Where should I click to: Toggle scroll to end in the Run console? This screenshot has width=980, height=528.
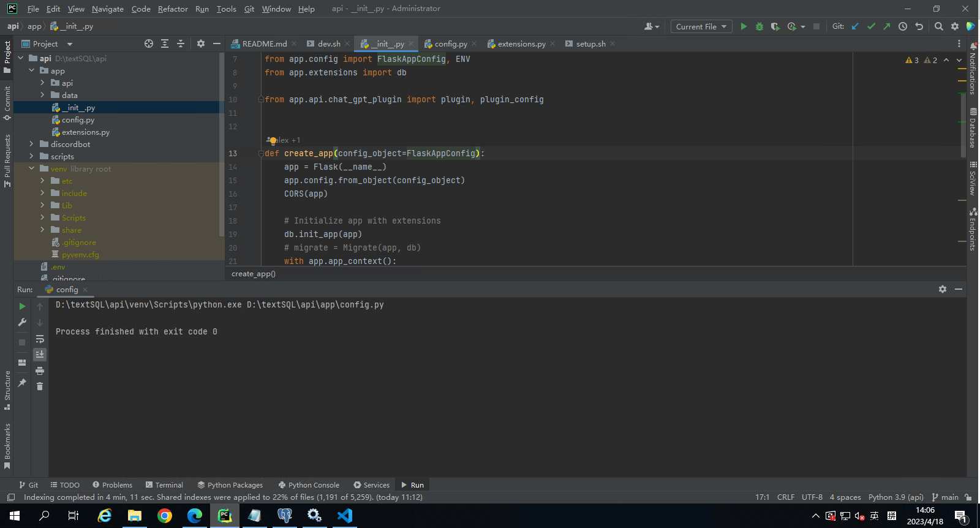pos(40,355)
